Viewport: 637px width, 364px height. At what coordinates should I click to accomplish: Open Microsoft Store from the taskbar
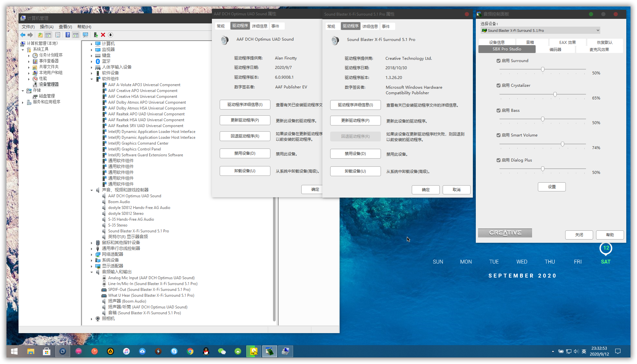(x=46, y=351)
